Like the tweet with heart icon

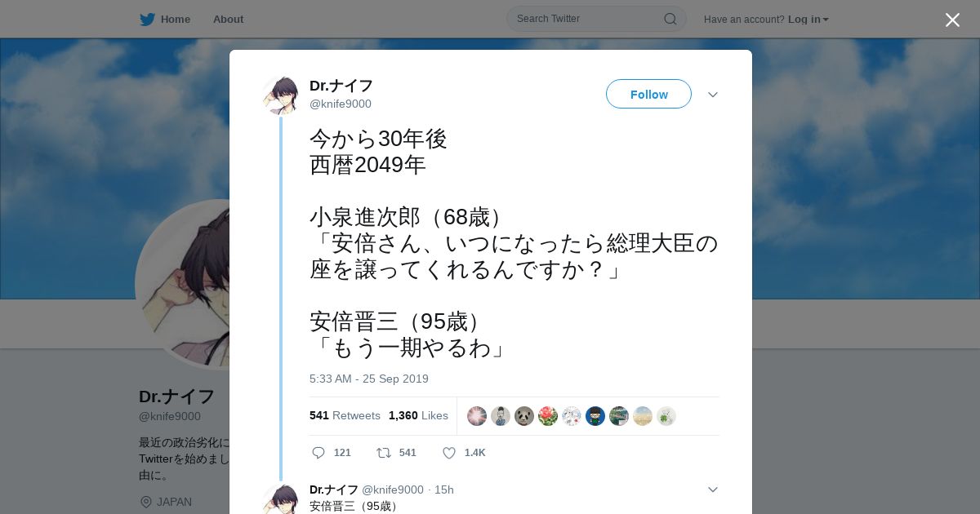coord(448,452)
